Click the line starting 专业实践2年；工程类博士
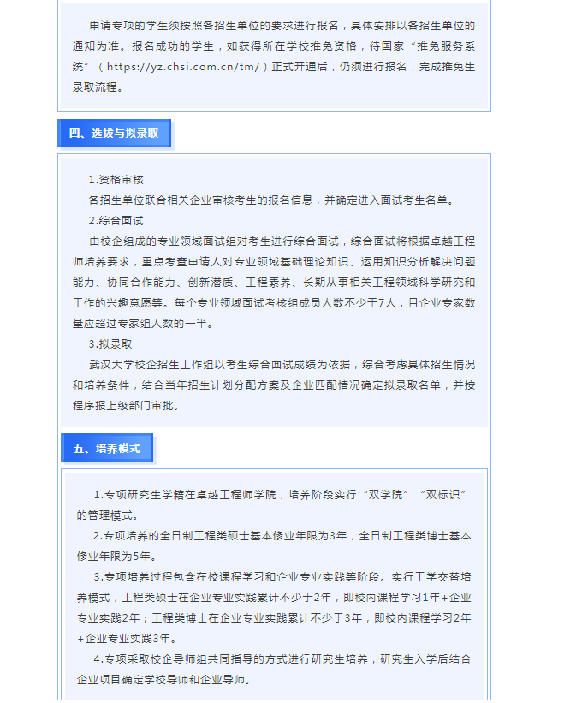This screenshot has height=703, width=588. point(274,618)
